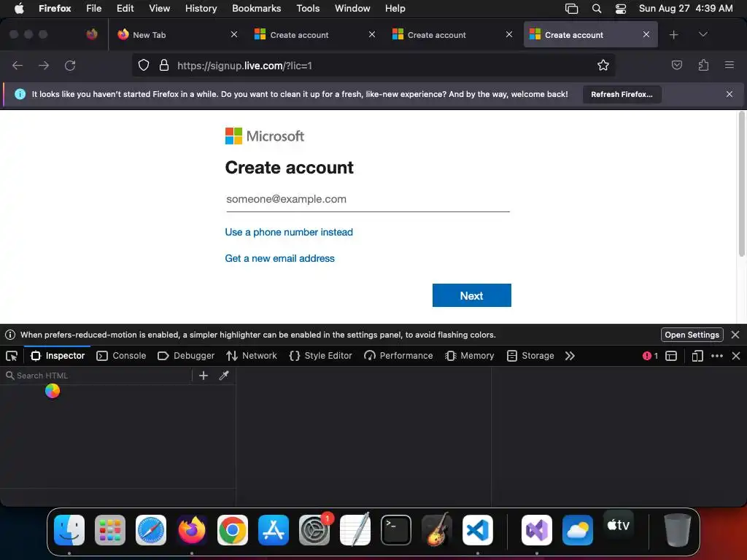Open Finder from the dock
Image resolution: width=747 pixels, height=560 pixels.
69,529
